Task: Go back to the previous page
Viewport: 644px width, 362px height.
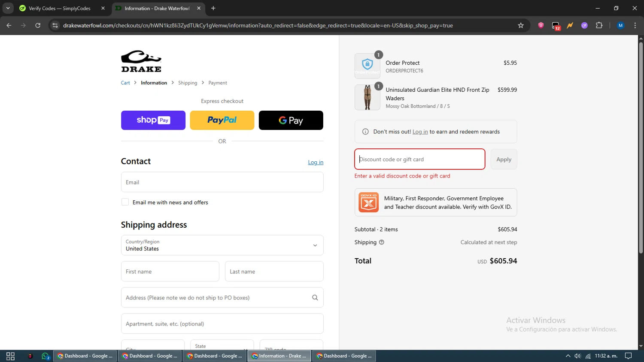Action: [9, 25]
